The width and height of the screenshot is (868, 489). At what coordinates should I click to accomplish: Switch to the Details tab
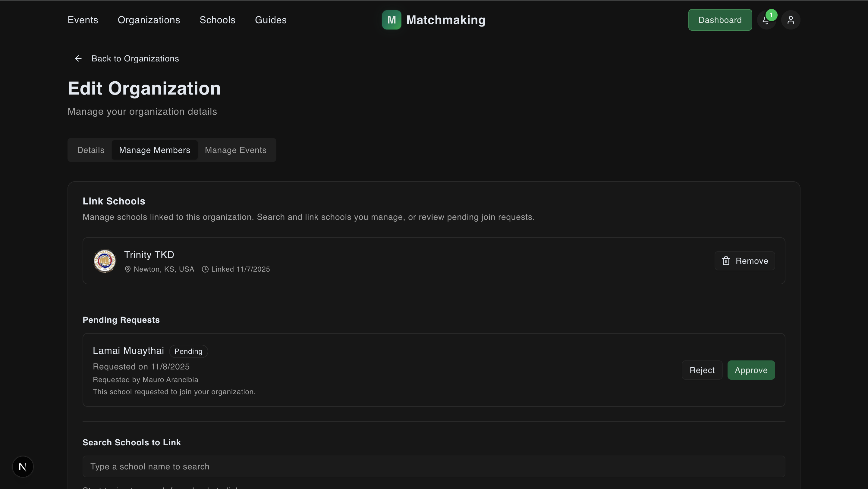(91, 150)
